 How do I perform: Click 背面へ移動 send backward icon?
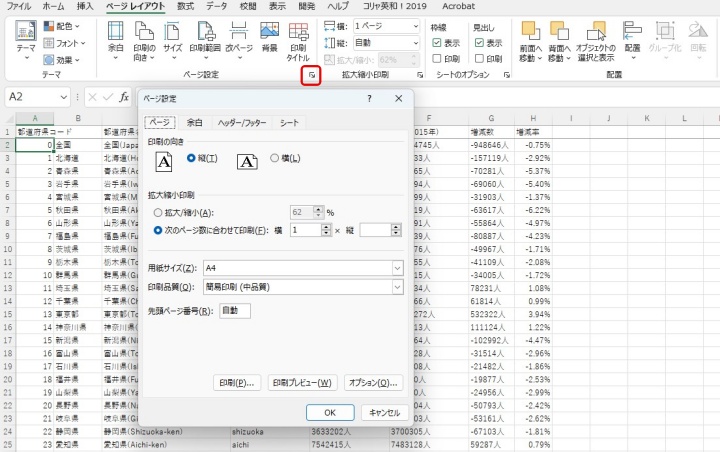(559, 40)
